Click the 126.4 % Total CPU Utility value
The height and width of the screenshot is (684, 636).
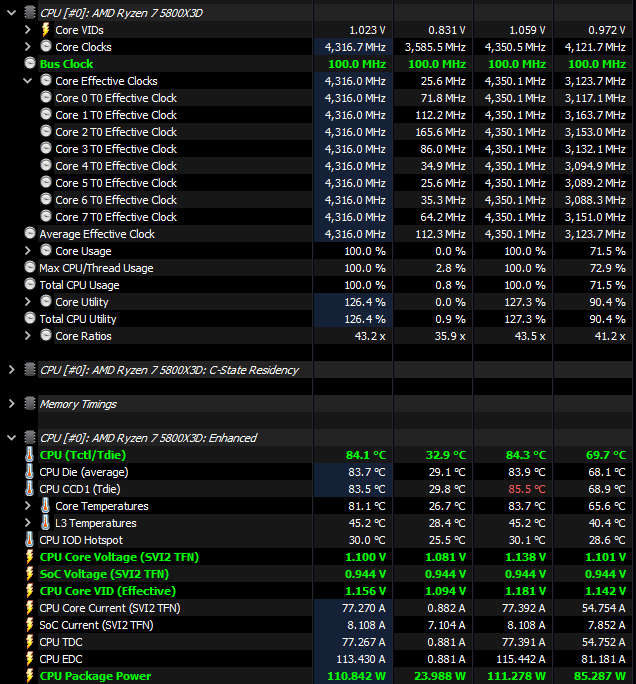click(365, 319)
